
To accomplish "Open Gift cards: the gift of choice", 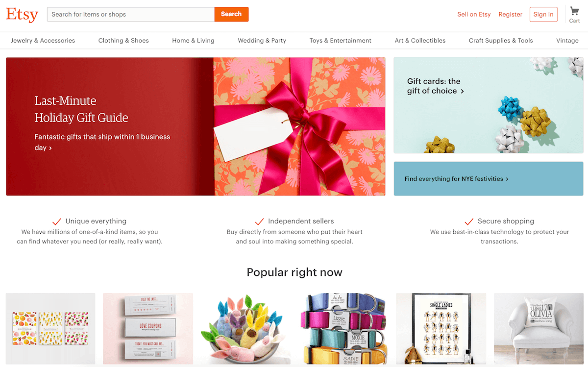I will (x=489, y=105).
